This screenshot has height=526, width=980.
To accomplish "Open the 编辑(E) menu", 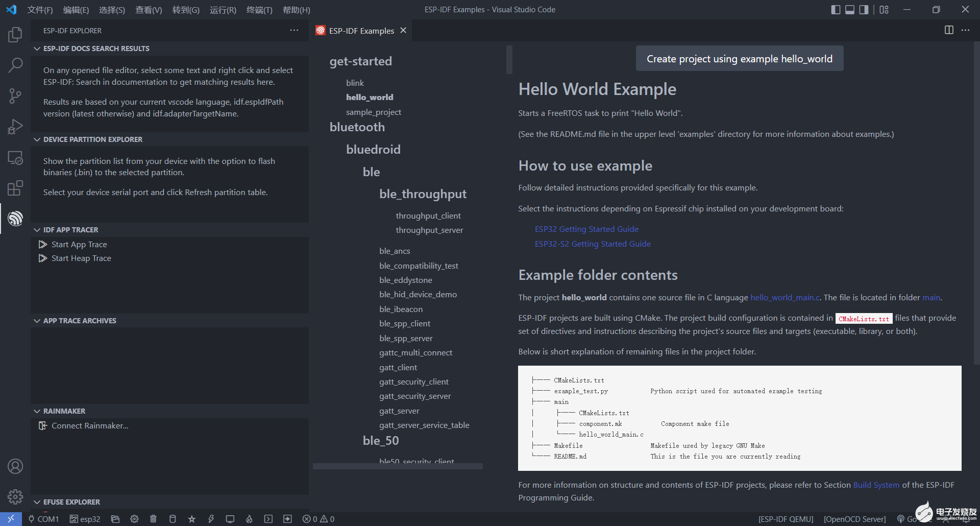I will [76, 10].
